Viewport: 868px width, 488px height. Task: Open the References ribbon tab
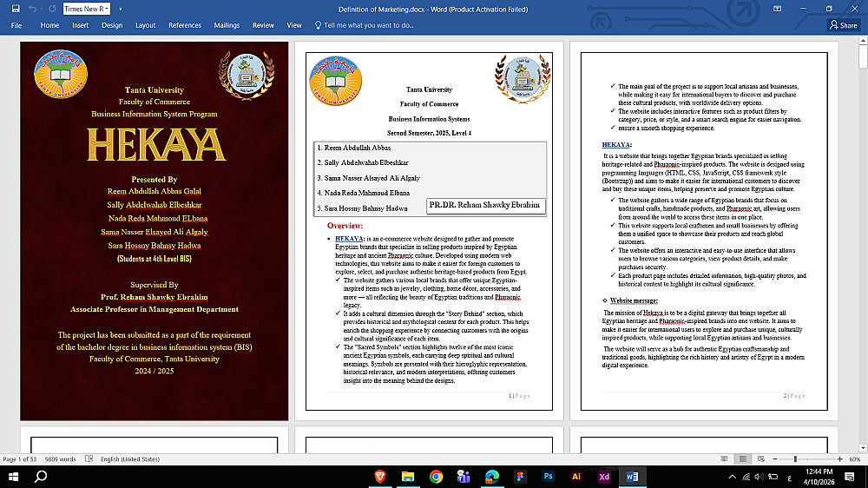pyautogui.click(x=185, y=25)
